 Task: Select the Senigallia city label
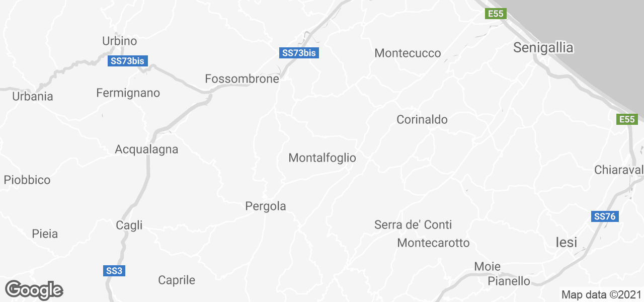click(543, 48)
